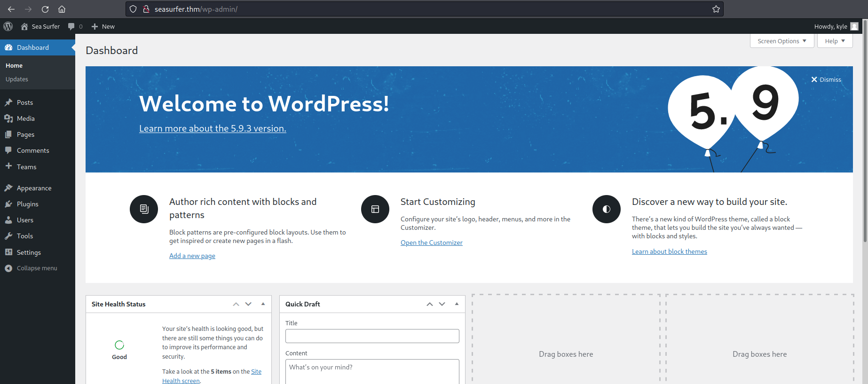
Task: Focus the Quick Draft Title field
Action: pos(372,336)
